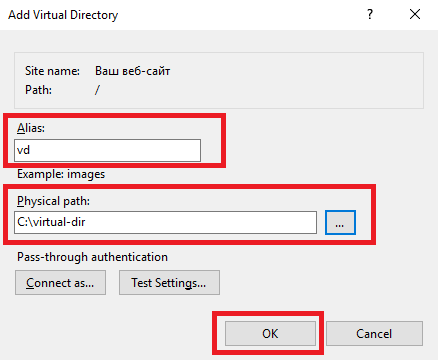Click the Alias input field

click(x=107, y=150)
